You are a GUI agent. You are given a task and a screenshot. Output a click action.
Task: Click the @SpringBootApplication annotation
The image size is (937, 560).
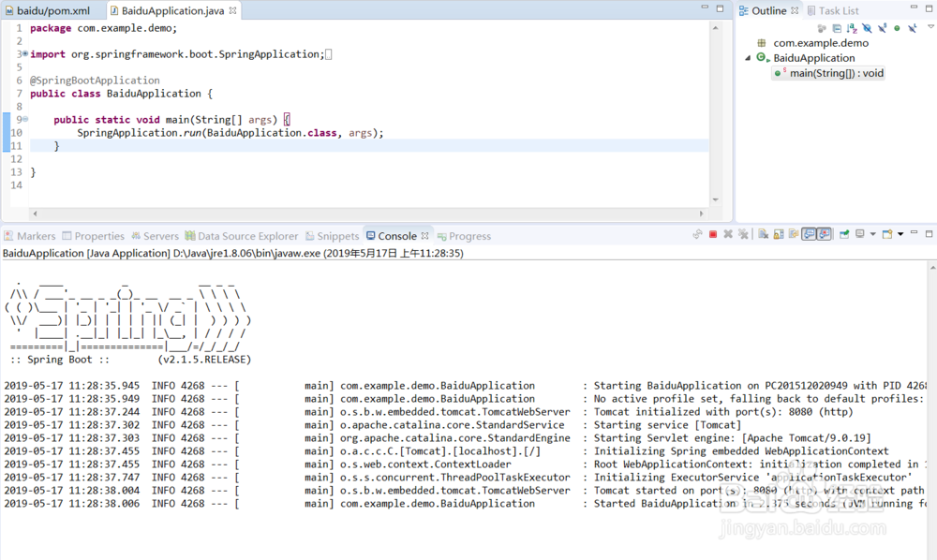click(x=95, y=80)
